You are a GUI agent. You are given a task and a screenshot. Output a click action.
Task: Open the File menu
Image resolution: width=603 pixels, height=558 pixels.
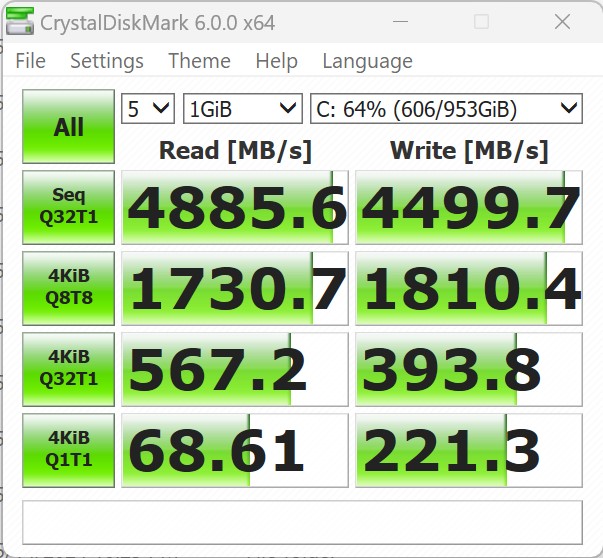point(30,61)
